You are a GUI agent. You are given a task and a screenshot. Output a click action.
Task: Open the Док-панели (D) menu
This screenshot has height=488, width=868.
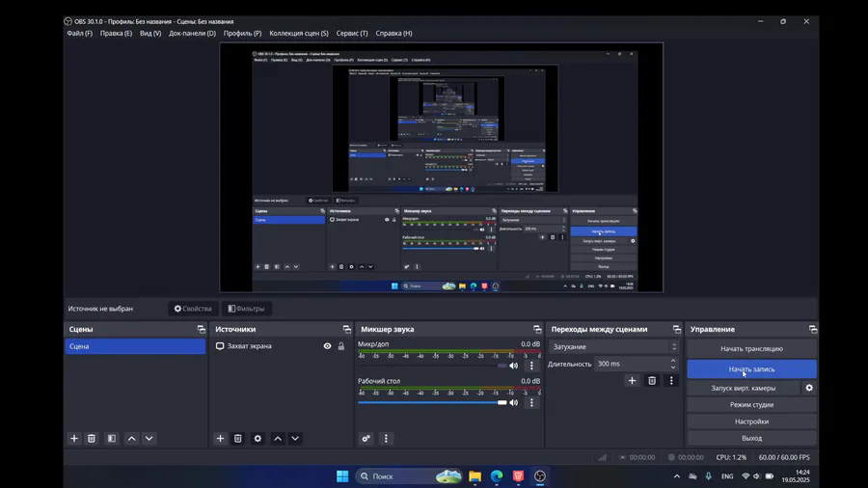[192, 33]
